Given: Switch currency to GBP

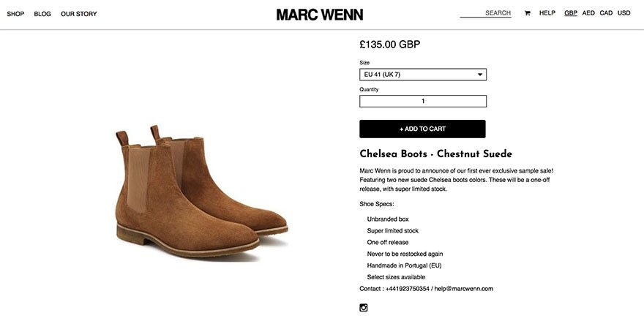Looking at the screenshot, I should [x=571, y=13].
